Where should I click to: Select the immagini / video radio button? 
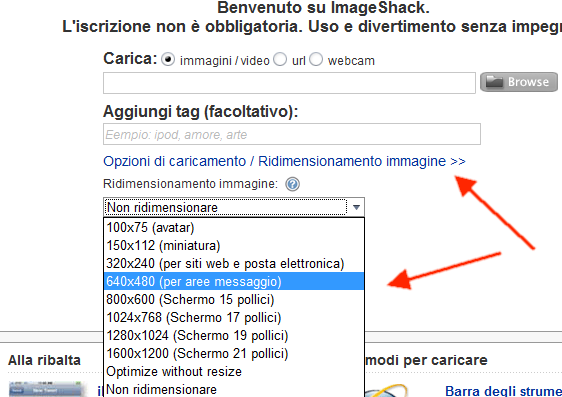pyautogui.click(x=168, y=59)
